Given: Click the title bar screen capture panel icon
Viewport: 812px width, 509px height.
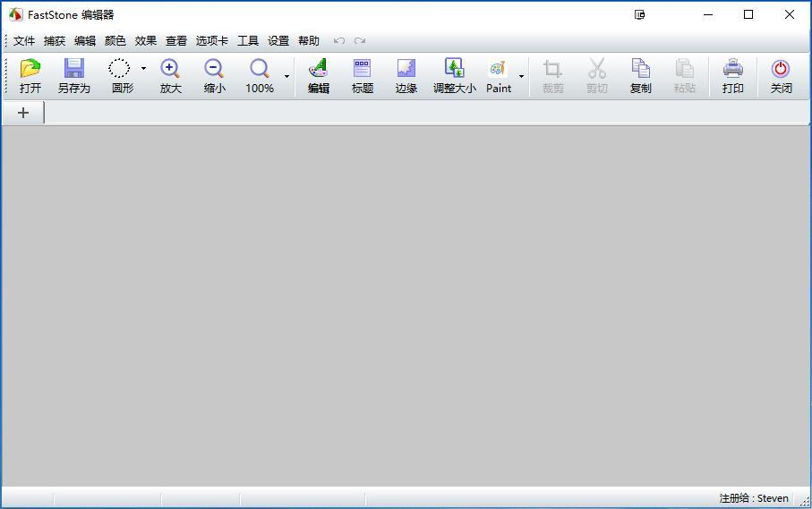Looking at the screenshot, I should point(639,14).
